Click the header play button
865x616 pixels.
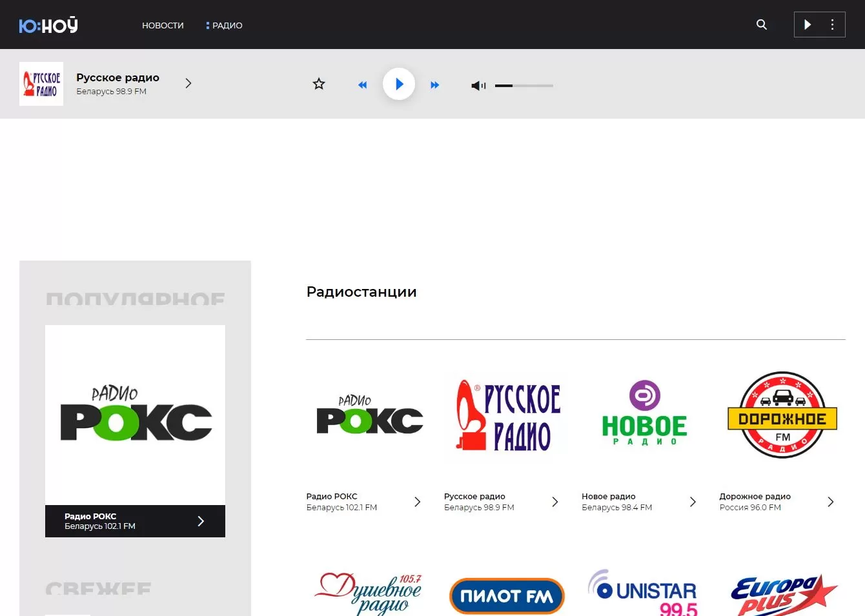pos(807,25)
